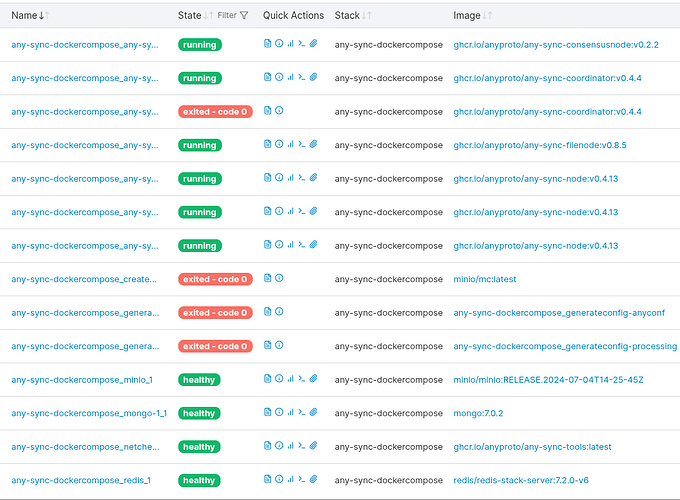Screen dimensions: 680x500
Task: Inspect the exited coordinator container
Action: (x=279, y=111)
